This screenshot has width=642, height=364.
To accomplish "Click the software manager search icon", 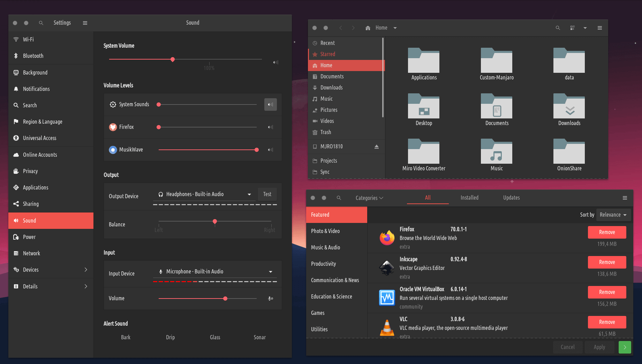I will point(339,198).
